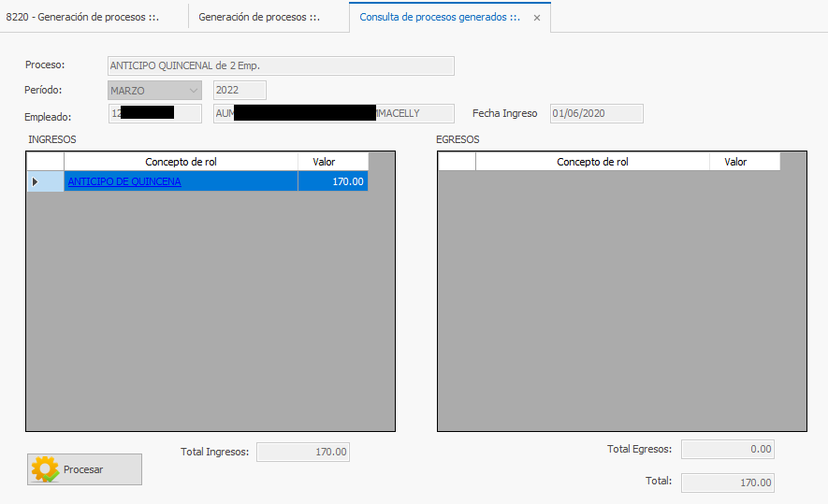Close the Consulta de procesos generados tab

pyautogui.click(x=536, y=18)
